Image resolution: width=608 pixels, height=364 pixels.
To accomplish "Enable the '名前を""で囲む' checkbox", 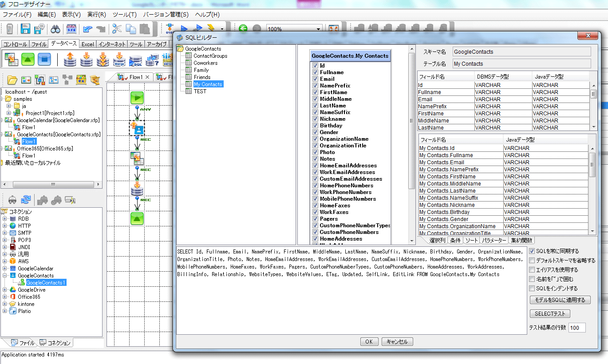I will point(532,279).
